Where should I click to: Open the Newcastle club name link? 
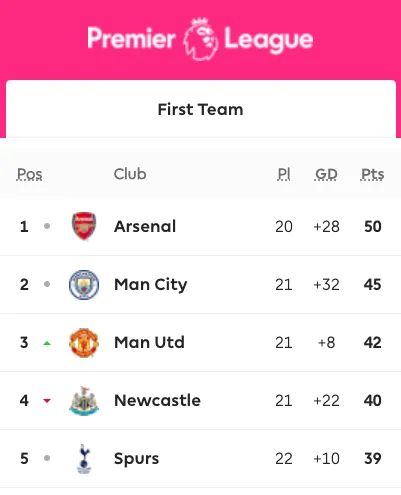pyautogui.click(x=157, y=400)
